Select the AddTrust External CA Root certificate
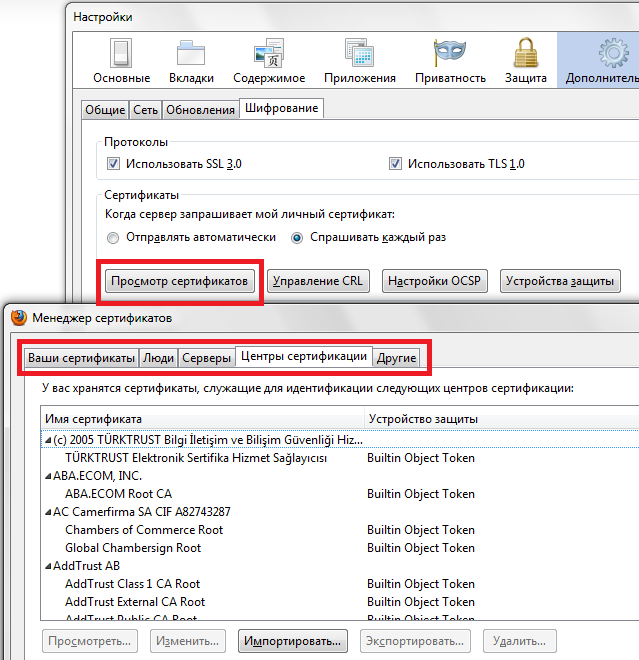This screenshot has width=639, height=660. 135,602
